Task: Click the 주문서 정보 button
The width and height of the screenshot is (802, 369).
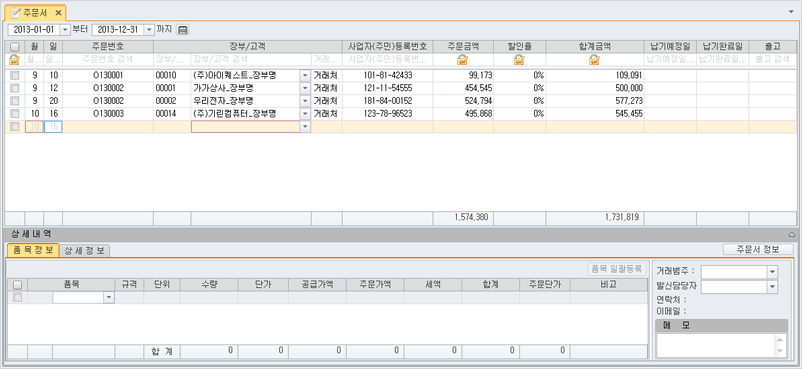Action: [x=758, y=249]
